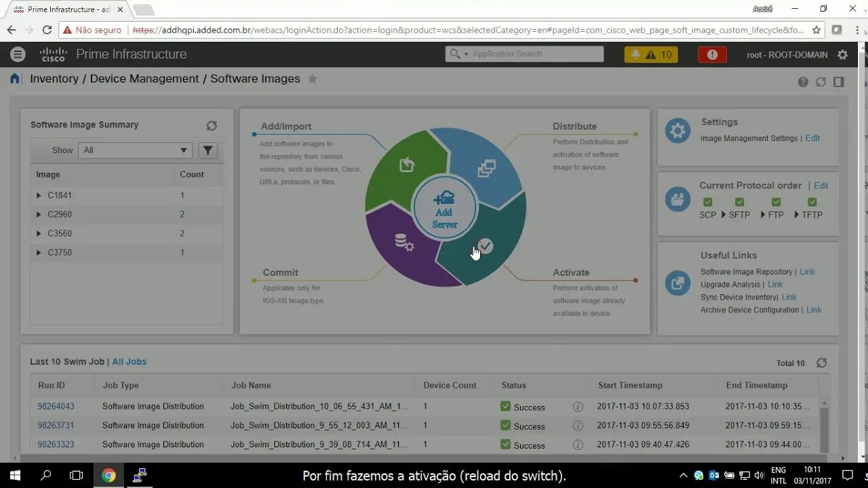Click the Current Protocol order folder icon
This screenshot has width=868, height=488.
(677, 199)
